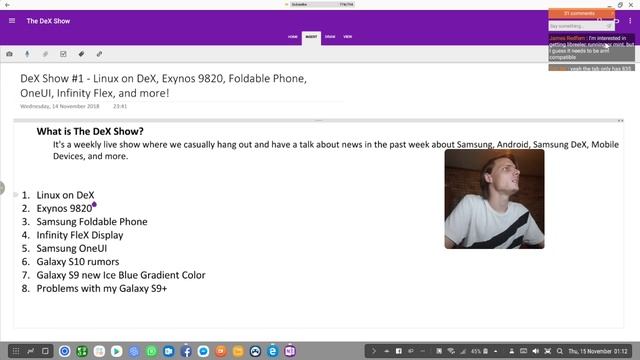Click list item 'Galaxy S10 rumors'
640x360 pixels.
tap(78, 262)
